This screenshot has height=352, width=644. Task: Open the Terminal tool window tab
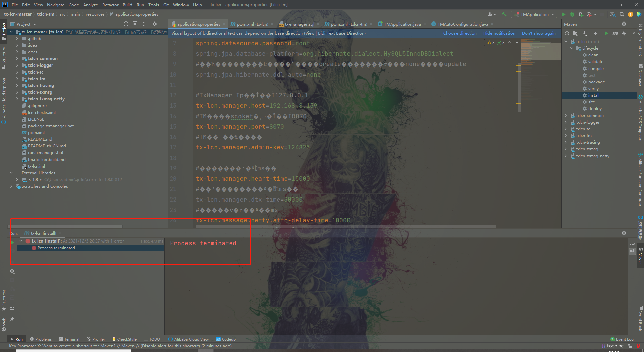click(x=69, y=339)
